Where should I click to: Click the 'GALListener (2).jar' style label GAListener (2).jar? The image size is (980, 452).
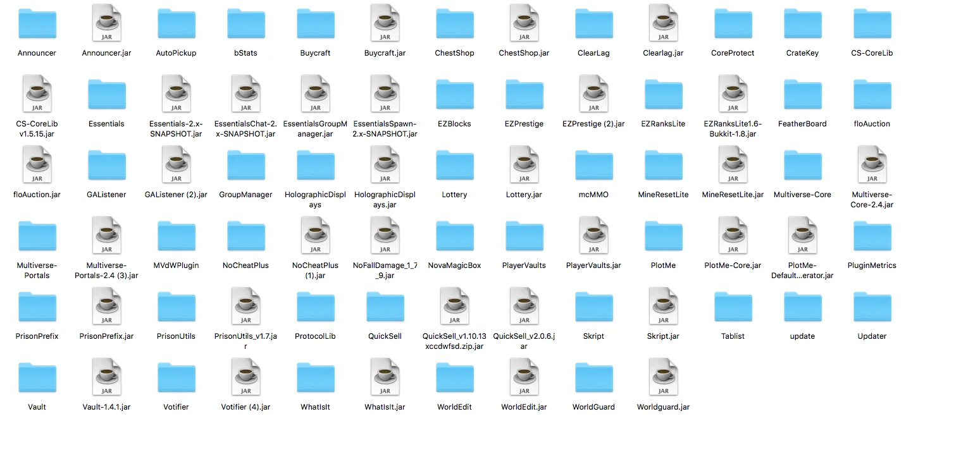pos(176,195)
